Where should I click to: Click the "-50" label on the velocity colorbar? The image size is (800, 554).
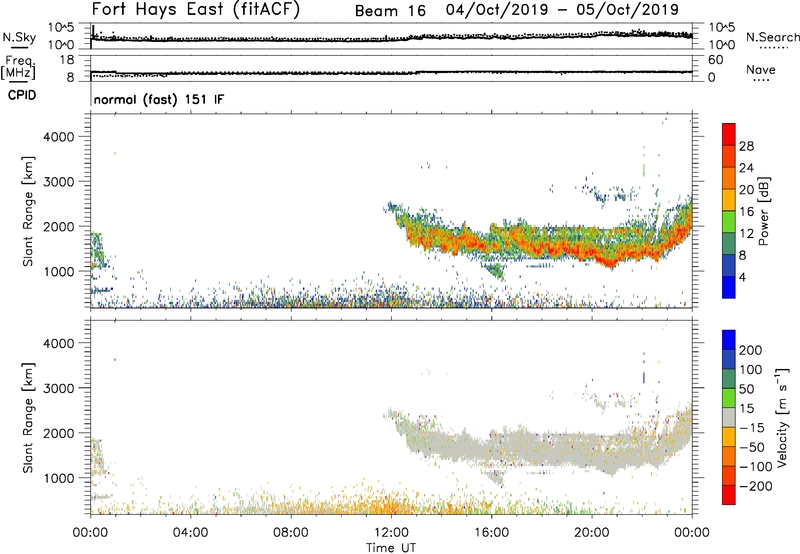point(751,447)
